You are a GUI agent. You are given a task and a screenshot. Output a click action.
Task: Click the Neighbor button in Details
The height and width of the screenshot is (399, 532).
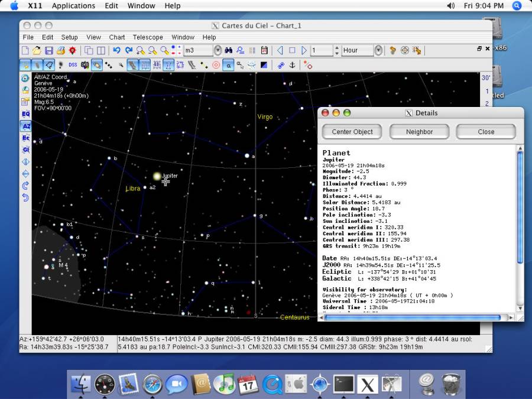(419, 132)
